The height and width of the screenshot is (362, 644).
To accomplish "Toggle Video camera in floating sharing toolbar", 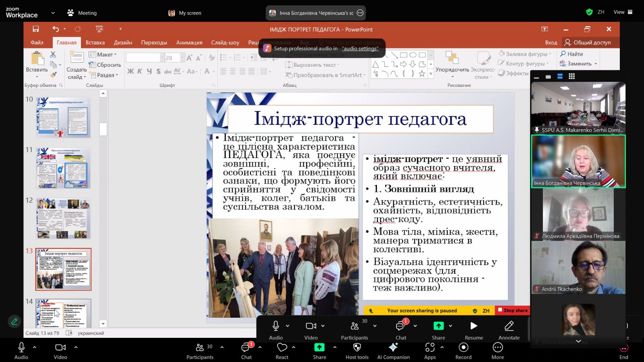I will coord(311,325).
